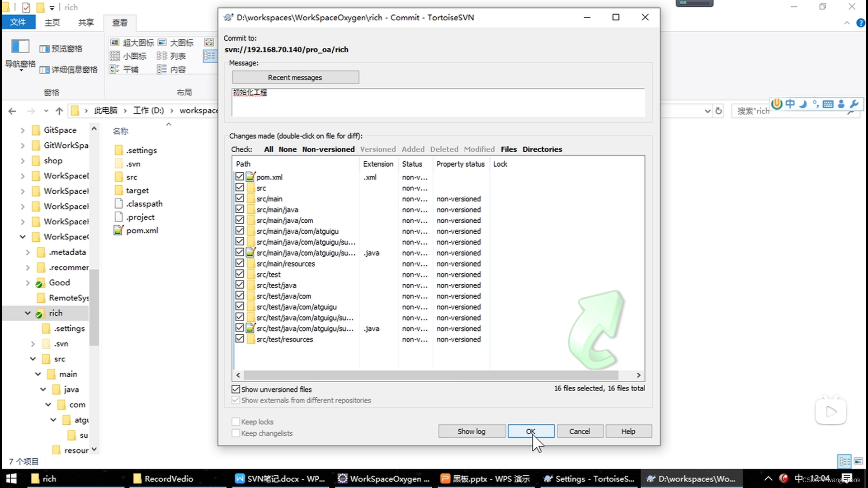Screen dimensions: 868x488
Task: Toggle the 详细信息窗格 details pane
Action: point(69,70)
